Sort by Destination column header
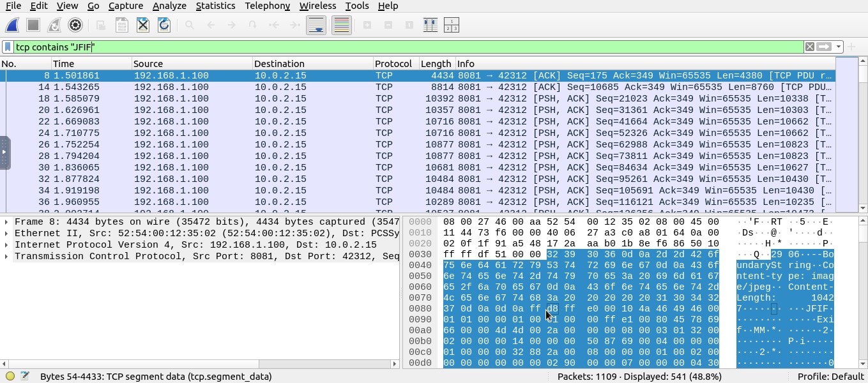The height and width of the screenshot is (383, 868). (313, 64)
